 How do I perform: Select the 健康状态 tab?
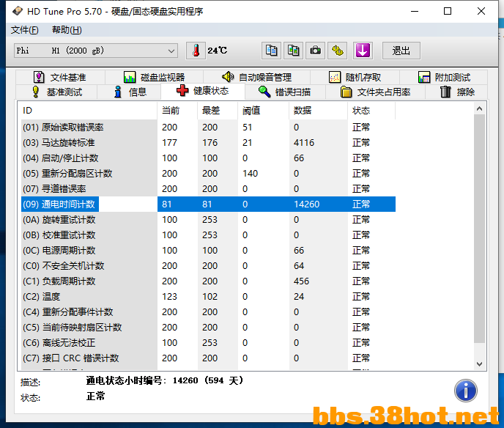(203, 91)
